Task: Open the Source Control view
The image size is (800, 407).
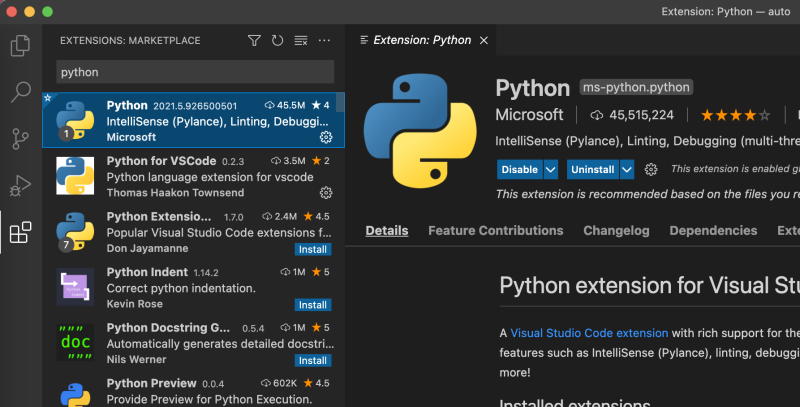Action: [20, 139]
